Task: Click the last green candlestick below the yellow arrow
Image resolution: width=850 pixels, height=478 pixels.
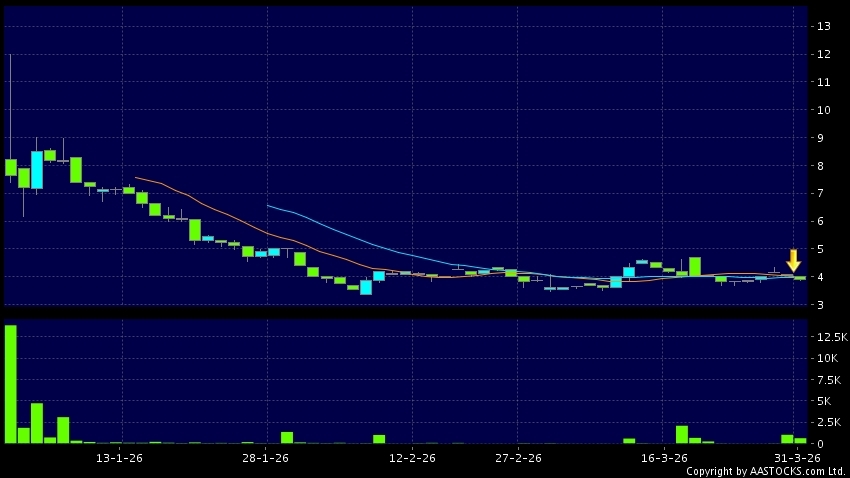Action: [800, 277]
